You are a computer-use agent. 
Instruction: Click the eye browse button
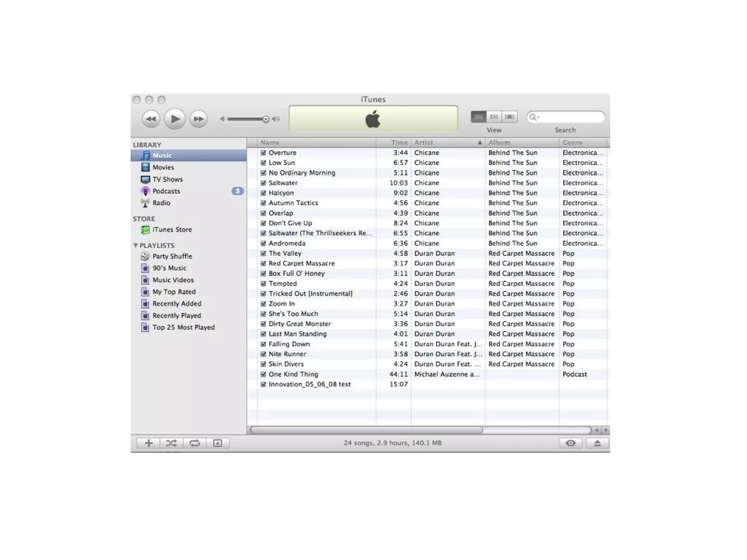pyautogui.click(x=571, y=443)
